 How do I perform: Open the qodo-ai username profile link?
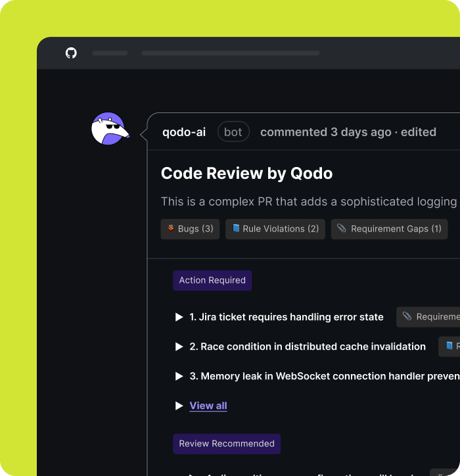tap(184, 132)
